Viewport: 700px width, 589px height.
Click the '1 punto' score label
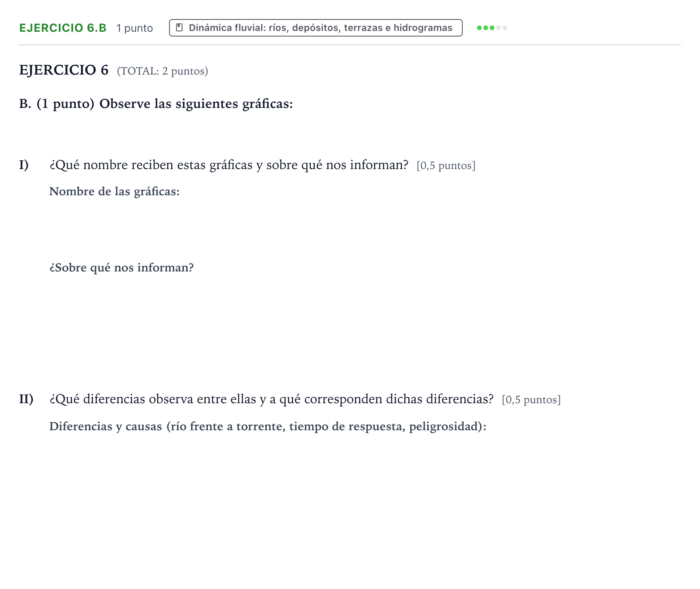pos(135,28)
